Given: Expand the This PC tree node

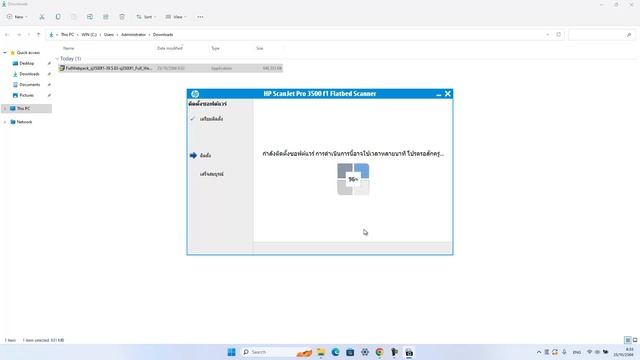Looking at the screenshot, I should coord(5,109).
